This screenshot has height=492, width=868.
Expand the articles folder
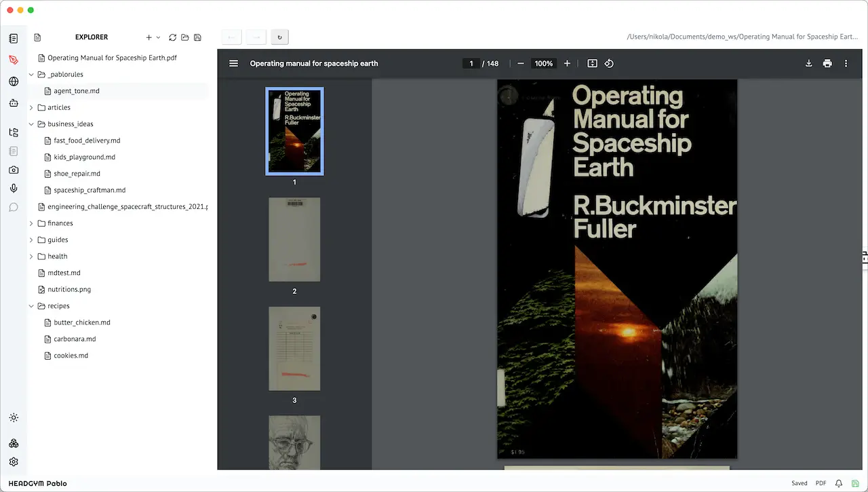pyautogui.click(x=31, y=107)
